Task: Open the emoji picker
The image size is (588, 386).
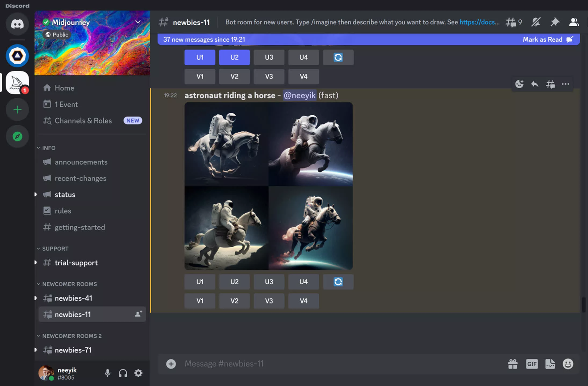Action: (x=568, y=364)
